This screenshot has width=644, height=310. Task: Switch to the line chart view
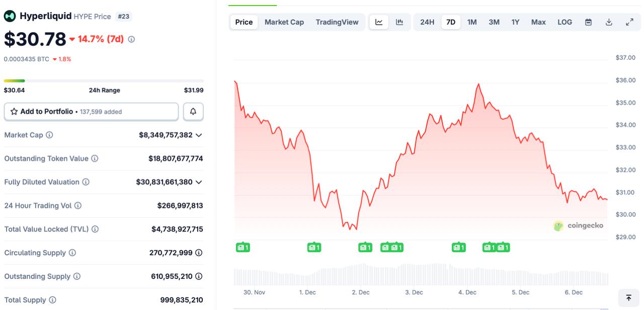(379, 22)
